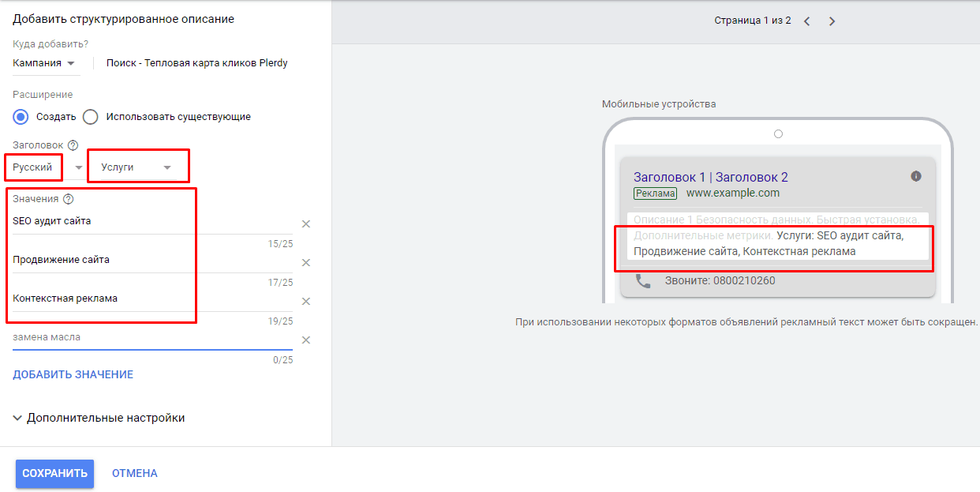The width and height of the screenshot is (980, 492).
Task: Delete the "замена масла" value row
Action: [x=306, y=340]
